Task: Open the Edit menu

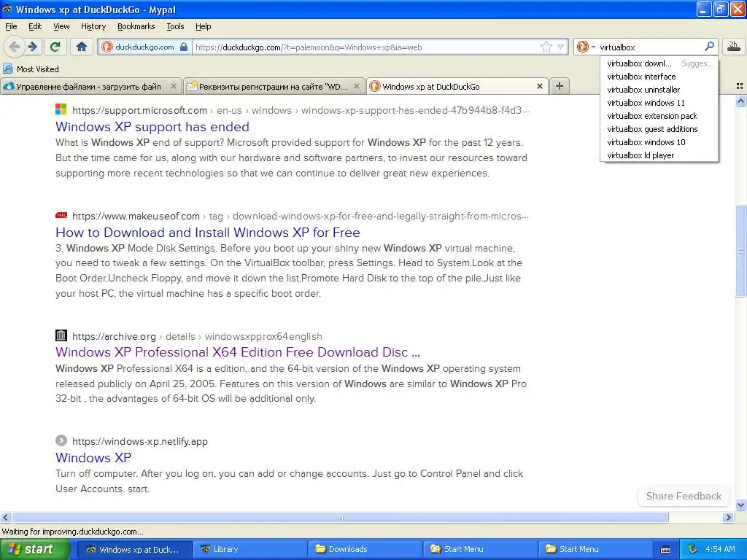Action: click(x=35, y=26)
